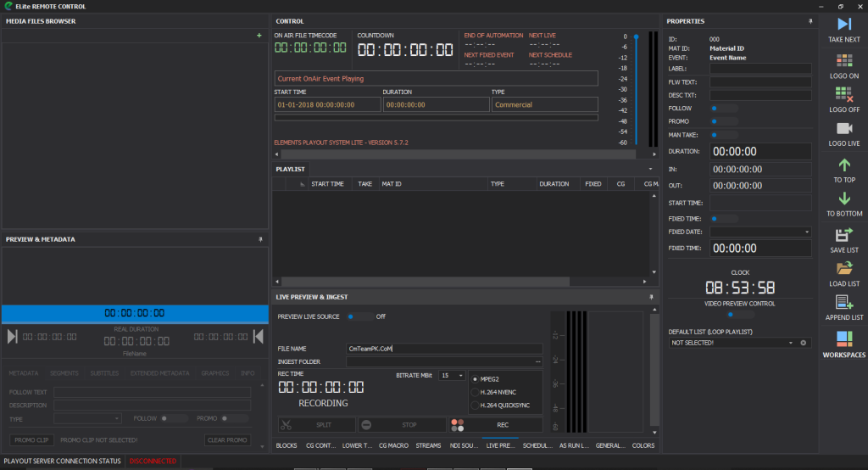Turn on the Preview Live Source switch
The width and height of the screenshot is (868, 470).
(360, 317)
